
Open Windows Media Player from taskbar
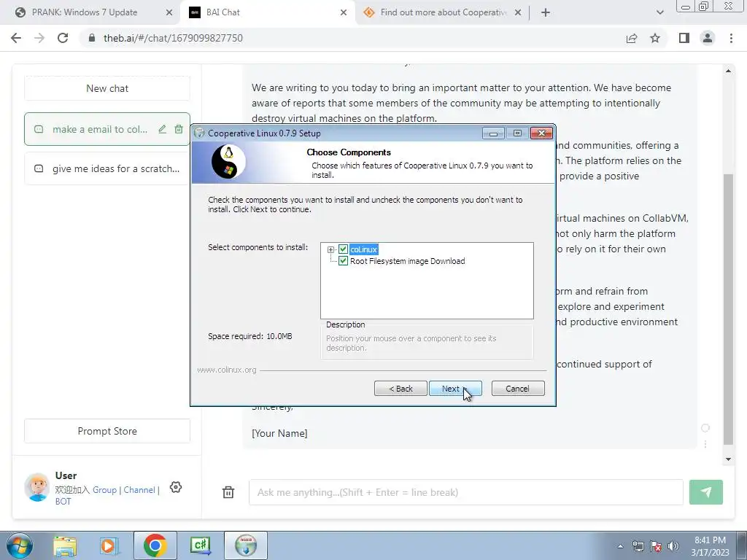tap(109, 545)
